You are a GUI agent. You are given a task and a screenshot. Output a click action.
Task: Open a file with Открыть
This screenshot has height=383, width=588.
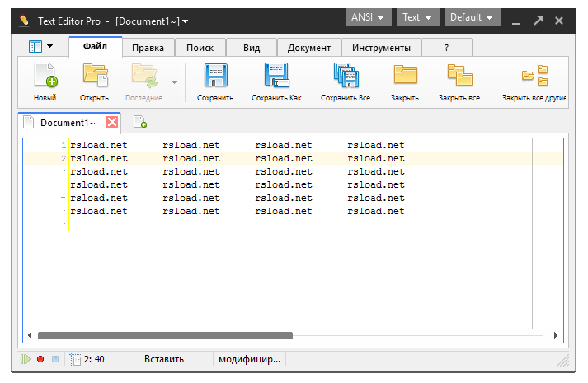tap(94, 82)
